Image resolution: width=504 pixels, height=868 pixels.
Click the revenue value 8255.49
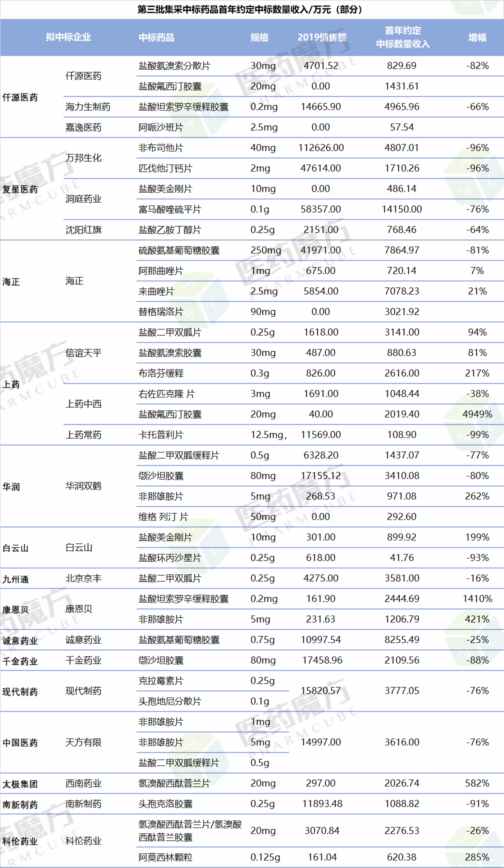pos(402,640)
